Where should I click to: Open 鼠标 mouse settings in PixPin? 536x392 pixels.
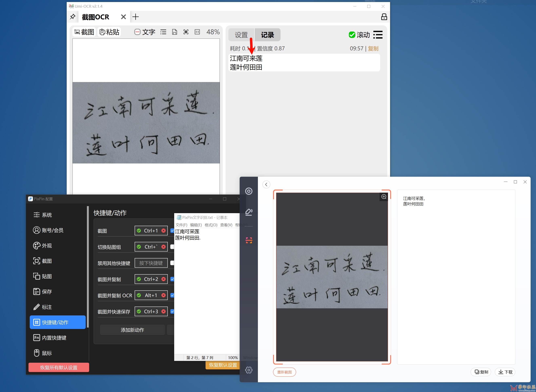point(58,353)
